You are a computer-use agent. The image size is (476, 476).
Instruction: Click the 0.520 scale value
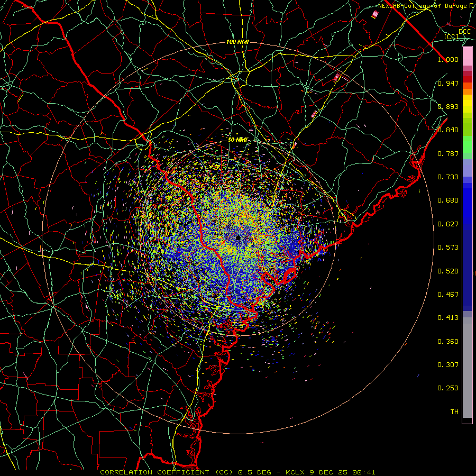(x=448, y=271)
